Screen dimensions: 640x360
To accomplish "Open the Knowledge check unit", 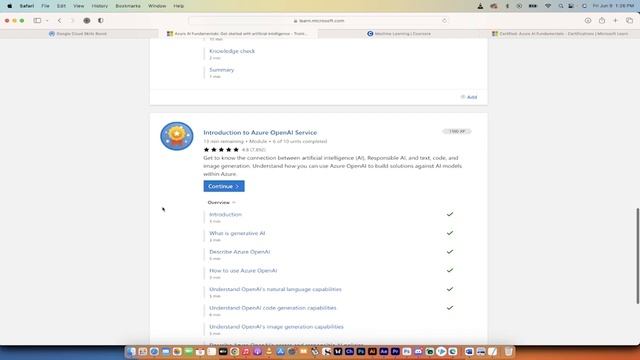I will pyautogui.click(x=232, y=51).
